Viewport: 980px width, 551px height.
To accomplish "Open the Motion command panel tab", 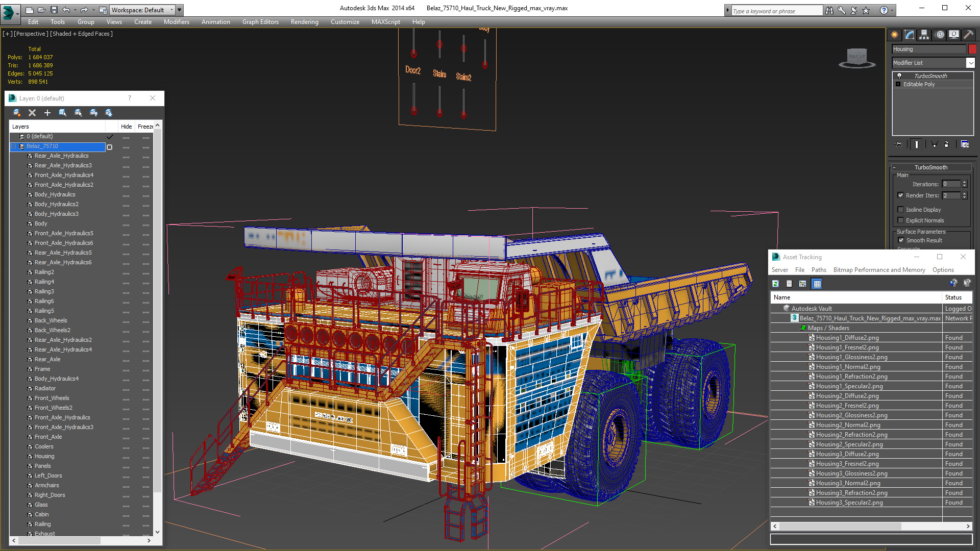I will tap(940, 35).
